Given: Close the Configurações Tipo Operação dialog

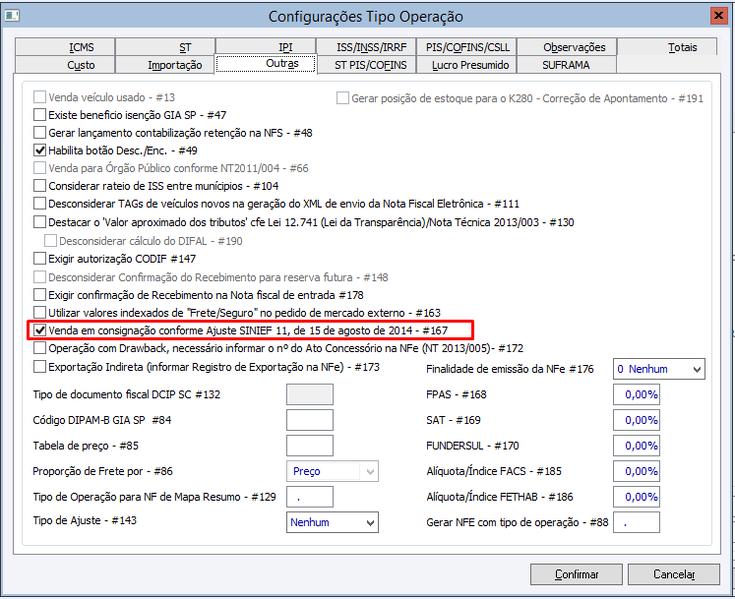Looking at the screenshot, I should (718, 15).
